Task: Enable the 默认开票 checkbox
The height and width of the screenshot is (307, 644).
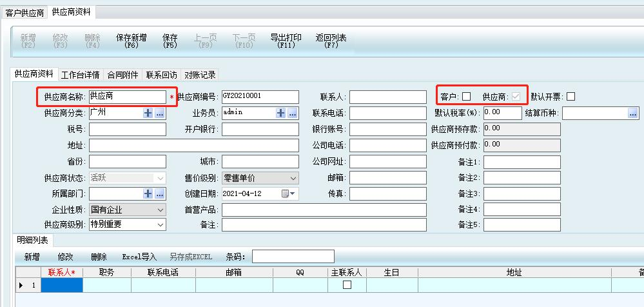Action: click(571, 97)
